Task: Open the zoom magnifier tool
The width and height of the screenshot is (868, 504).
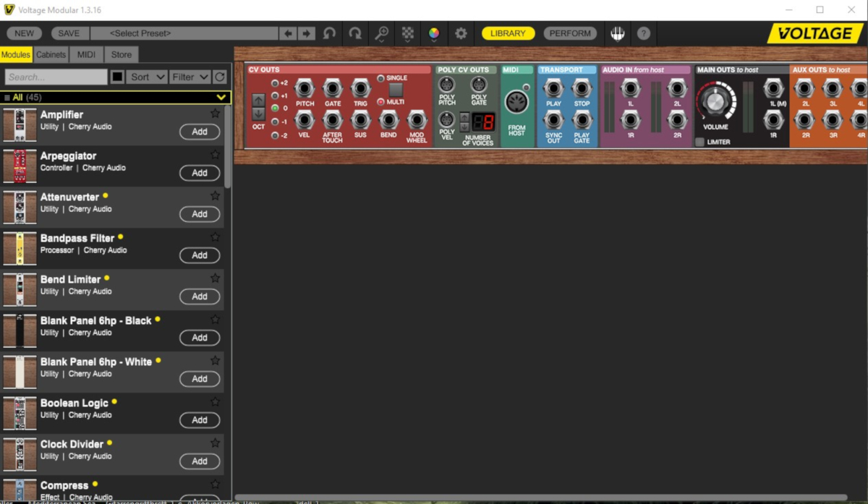Action: (381, 33)
